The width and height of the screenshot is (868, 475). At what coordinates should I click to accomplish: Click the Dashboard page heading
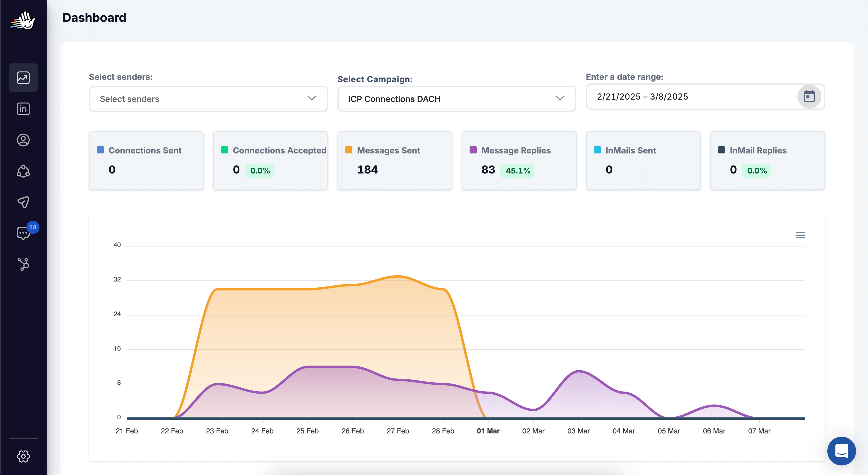coord(94,18)
